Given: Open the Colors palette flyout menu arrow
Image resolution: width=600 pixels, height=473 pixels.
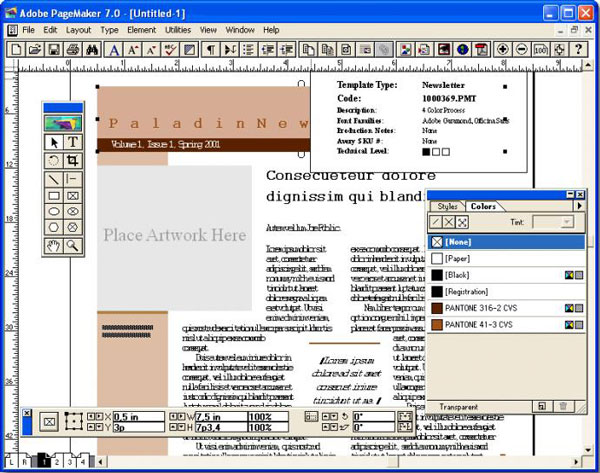Looking at the screenshot, I should click(580, 206).
